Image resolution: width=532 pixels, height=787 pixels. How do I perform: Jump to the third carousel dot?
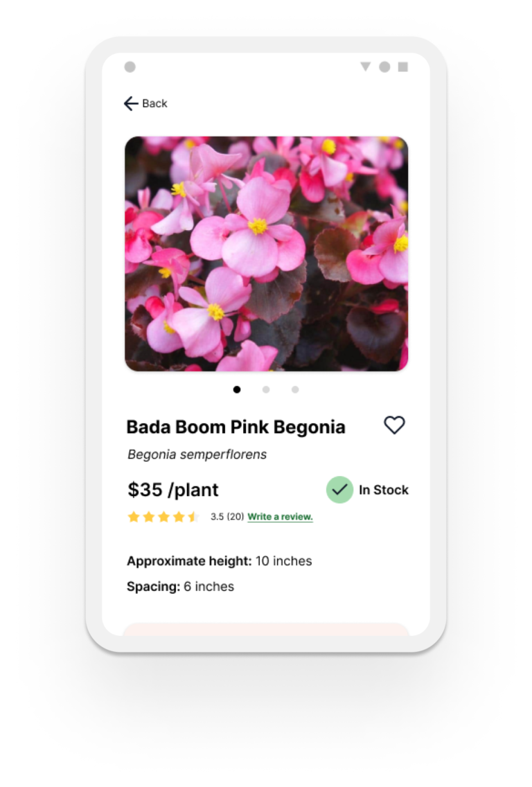[x=295, y=389]
